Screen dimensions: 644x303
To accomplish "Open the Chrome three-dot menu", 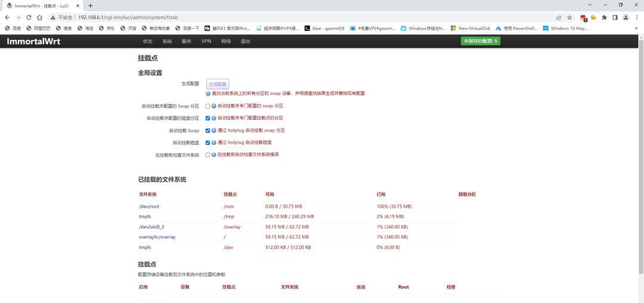I will pos(636,18).
